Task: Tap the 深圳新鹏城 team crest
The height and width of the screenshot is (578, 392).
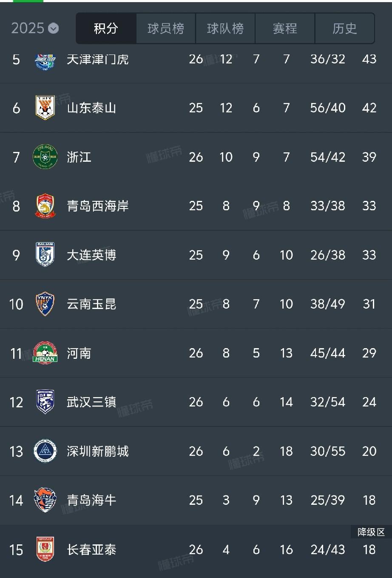Action: tap(45, 451)
